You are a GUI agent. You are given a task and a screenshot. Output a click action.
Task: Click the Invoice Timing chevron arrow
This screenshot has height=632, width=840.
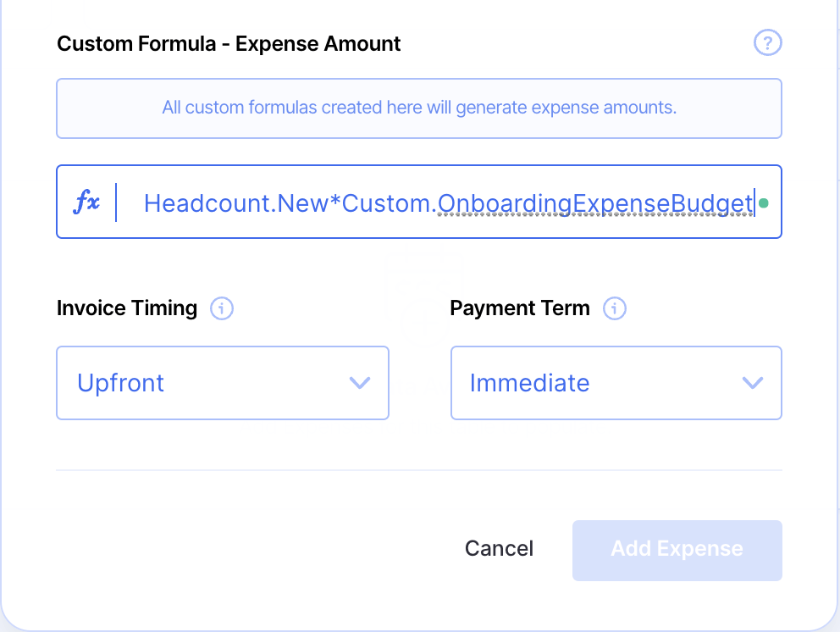pos(360,383)
